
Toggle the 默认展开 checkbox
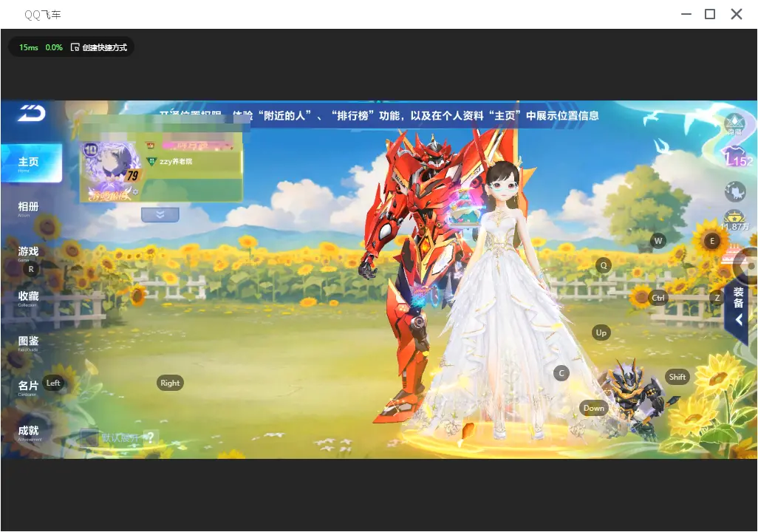point(89,438)
